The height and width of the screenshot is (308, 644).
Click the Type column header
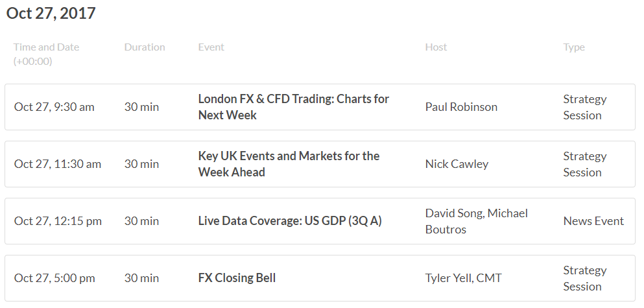pos(574,47)
